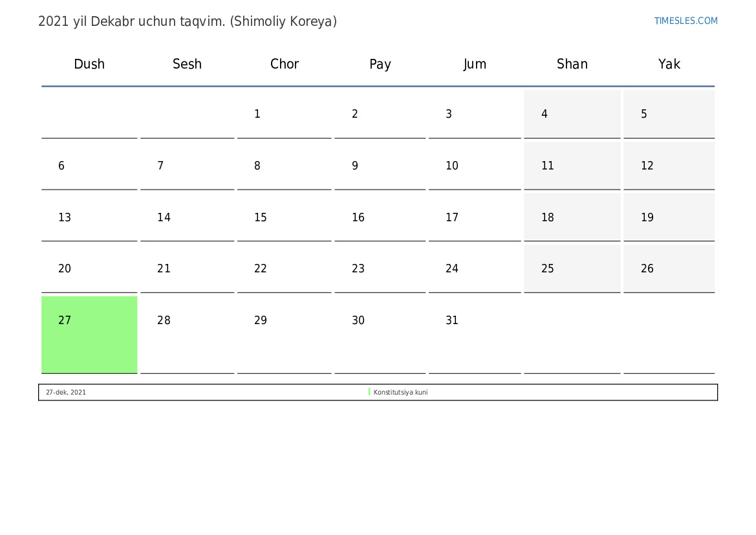Select the Dush weekday header
The image size is (756, 535).
point(89,64)
